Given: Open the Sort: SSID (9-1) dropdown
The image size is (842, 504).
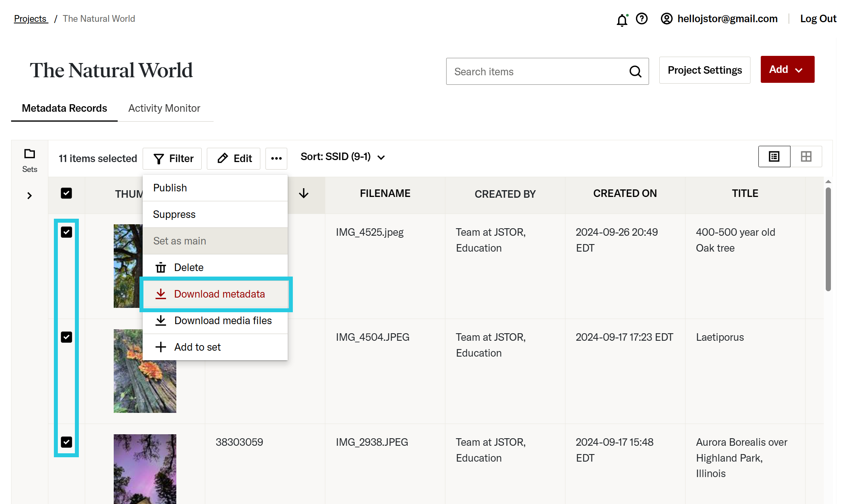Looking at the screenshot, I should coord(343,157).
